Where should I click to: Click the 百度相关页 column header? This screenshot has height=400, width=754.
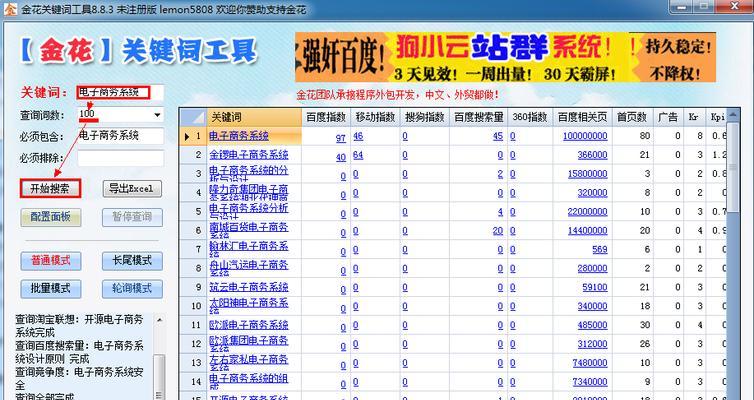pyautogui.click(x=582, y=117)
